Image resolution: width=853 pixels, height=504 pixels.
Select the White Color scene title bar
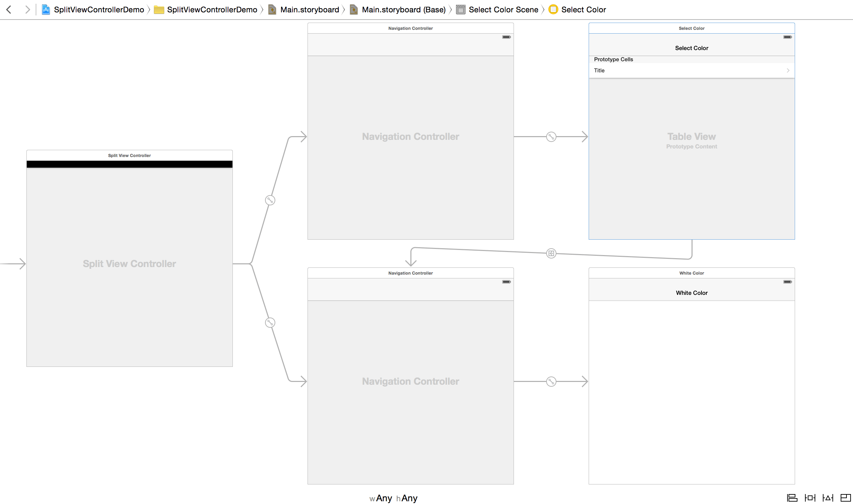(691, 273)
